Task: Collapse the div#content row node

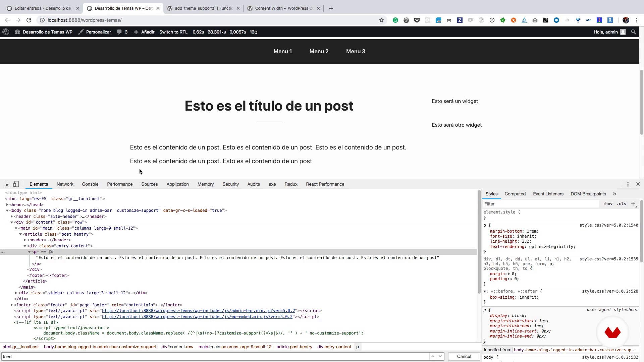Action: pyautogui.click(x=12, y=222)
